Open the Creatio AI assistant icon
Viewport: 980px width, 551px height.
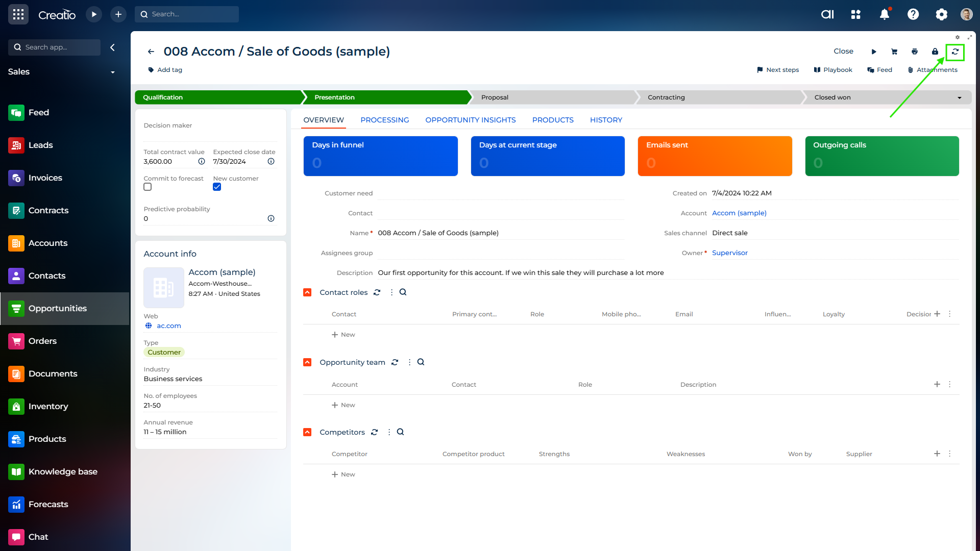(827, 14)
